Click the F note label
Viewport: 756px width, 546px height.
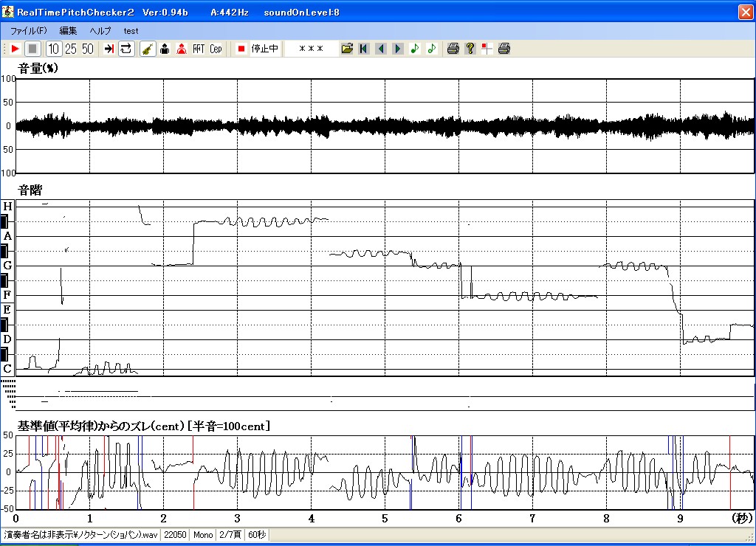[x=7, y=295]
